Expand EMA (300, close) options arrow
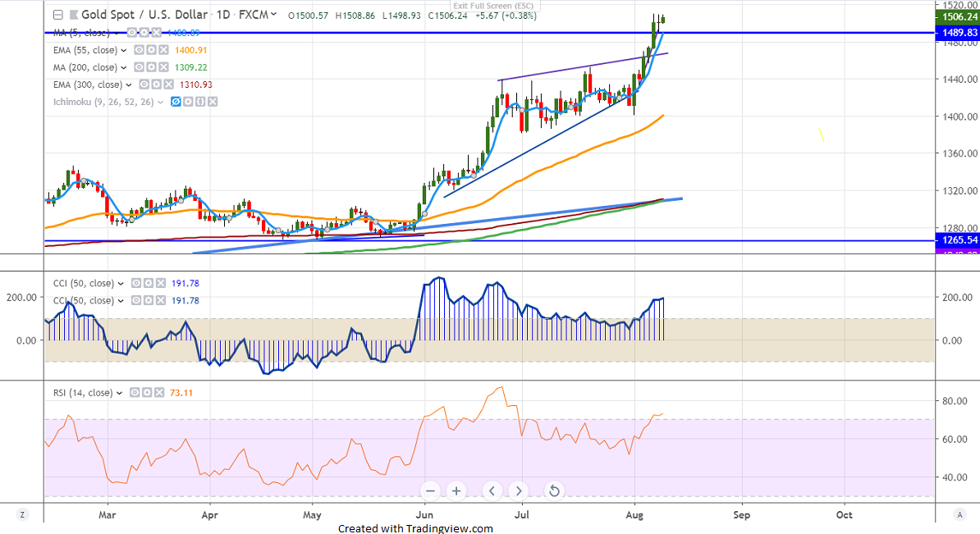The height and width of the screenshot is (534, 980). 129,85
